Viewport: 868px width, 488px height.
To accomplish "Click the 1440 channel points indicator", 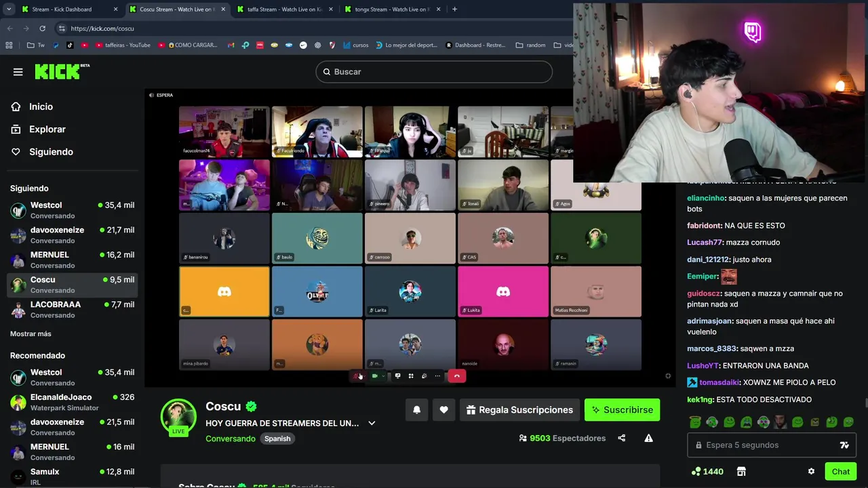I will tap(707, 472).
